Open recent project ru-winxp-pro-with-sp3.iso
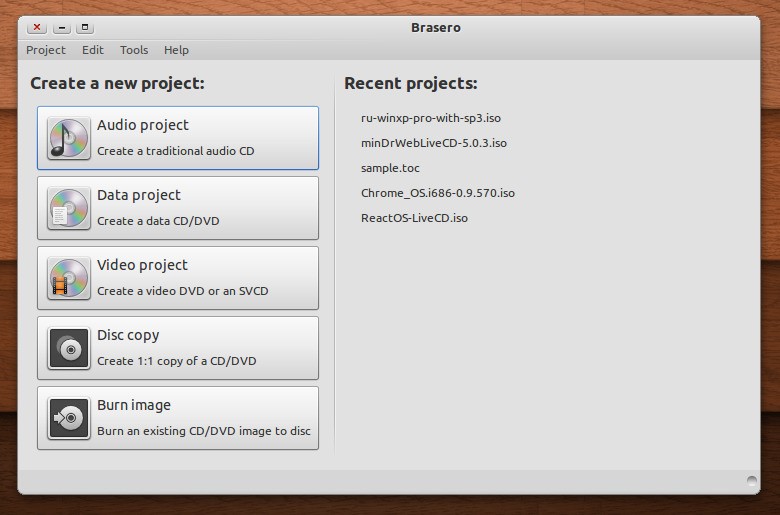The image size is (780, 515). pos(431,118)
